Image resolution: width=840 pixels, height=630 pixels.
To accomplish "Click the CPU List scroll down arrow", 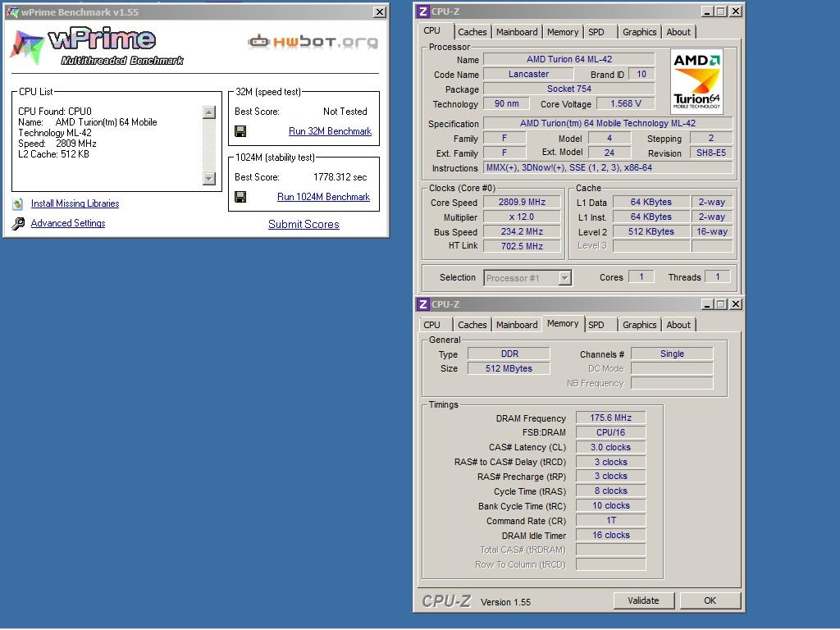I will point(209,178).
